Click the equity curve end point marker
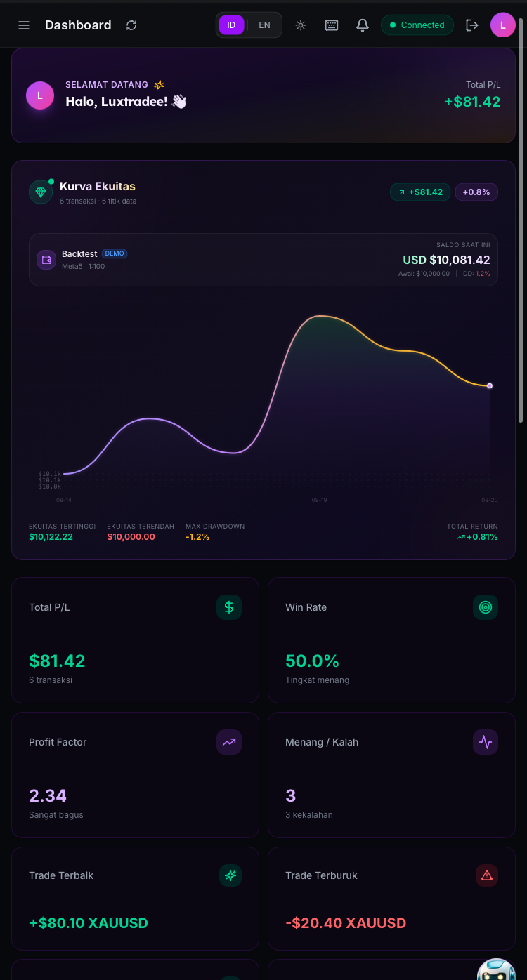 coord(490,385)
